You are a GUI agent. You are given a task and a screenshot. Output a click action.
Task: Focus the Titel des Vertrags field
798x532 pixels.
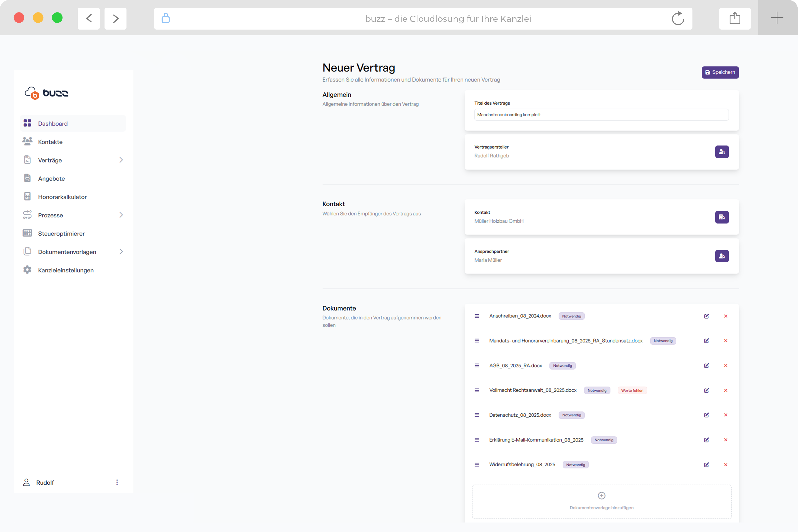click(601, 115)
